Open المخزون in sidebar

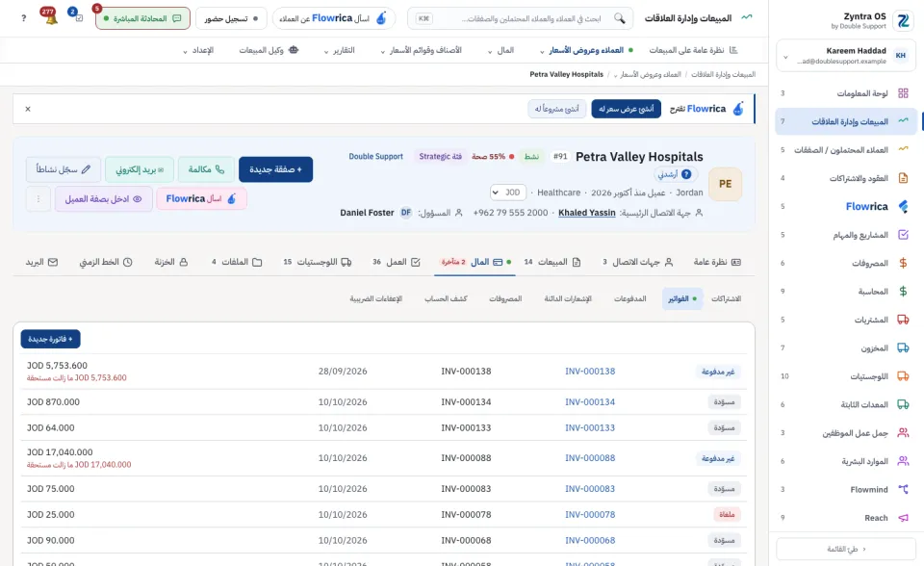coord(846,347)
